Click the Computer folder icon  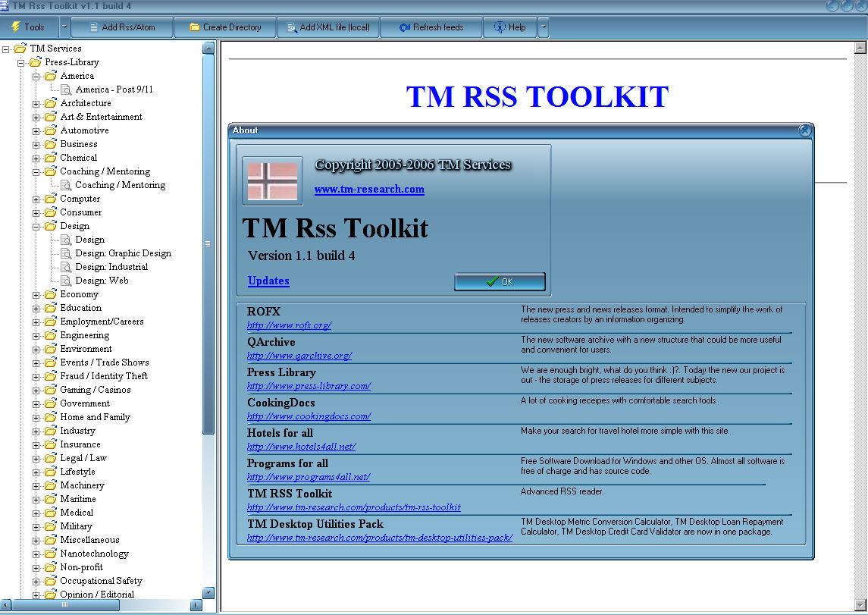coord(50,198)
